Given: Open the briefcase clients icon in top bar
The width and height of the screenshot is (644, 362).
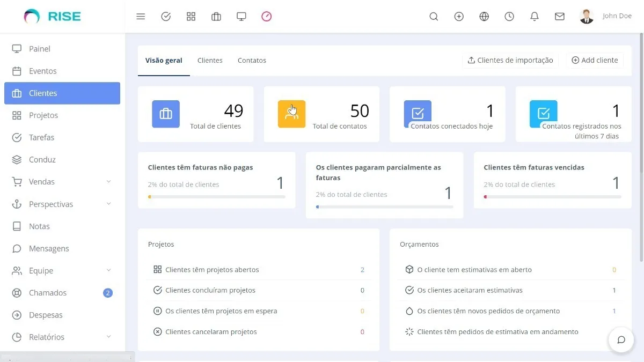Looking at the screenshot, I should tap(216, 17).
